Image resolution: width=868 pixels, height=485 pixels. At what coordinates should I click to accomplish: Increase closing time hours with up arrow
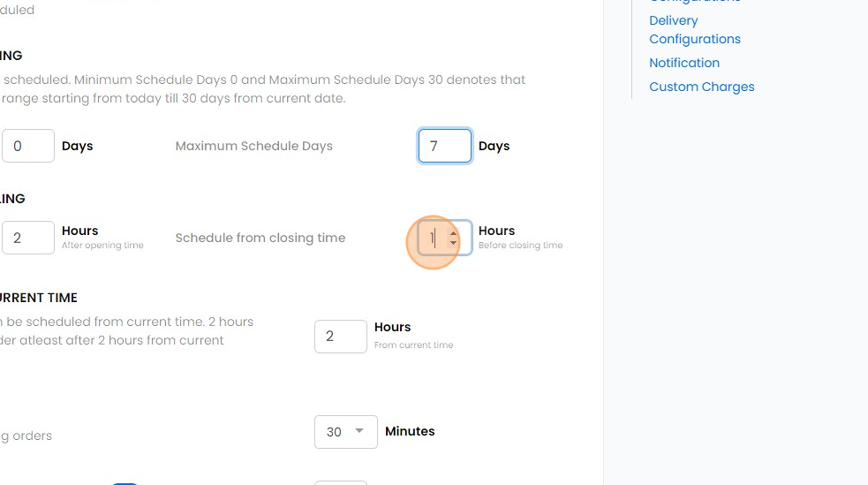pyautogui.click(x=453, y=232)
